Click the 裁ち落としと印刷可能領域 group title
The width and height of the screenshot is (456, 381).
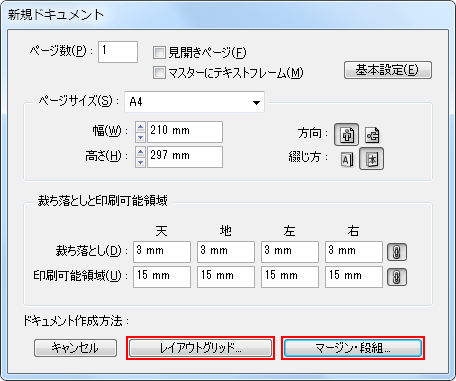click(102, 201)
